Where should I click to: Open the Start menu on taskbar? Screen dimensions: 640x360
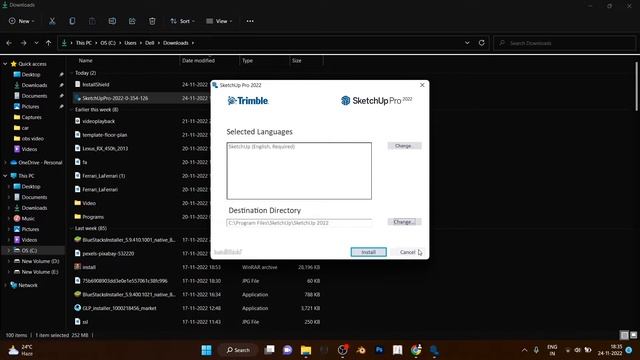207,350
